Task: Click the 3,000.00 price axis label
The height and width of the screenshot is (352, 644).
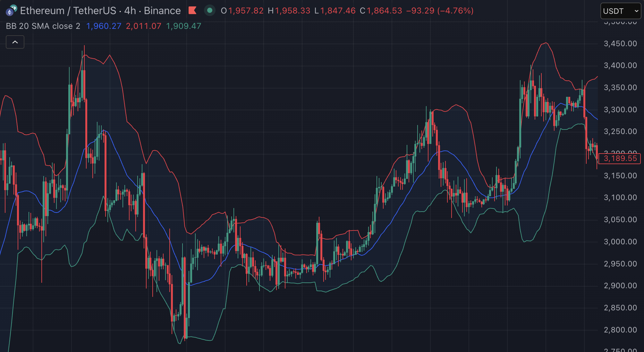Action: (x=620, y=242)
